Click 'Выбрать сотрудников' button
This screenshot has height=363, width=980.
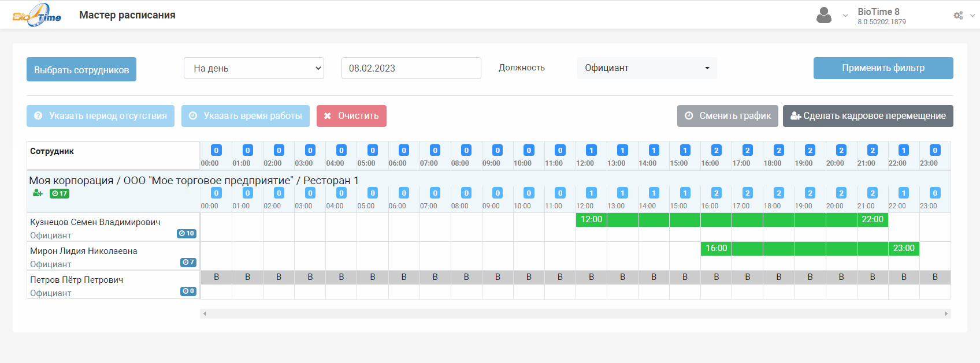click(81, 69)
